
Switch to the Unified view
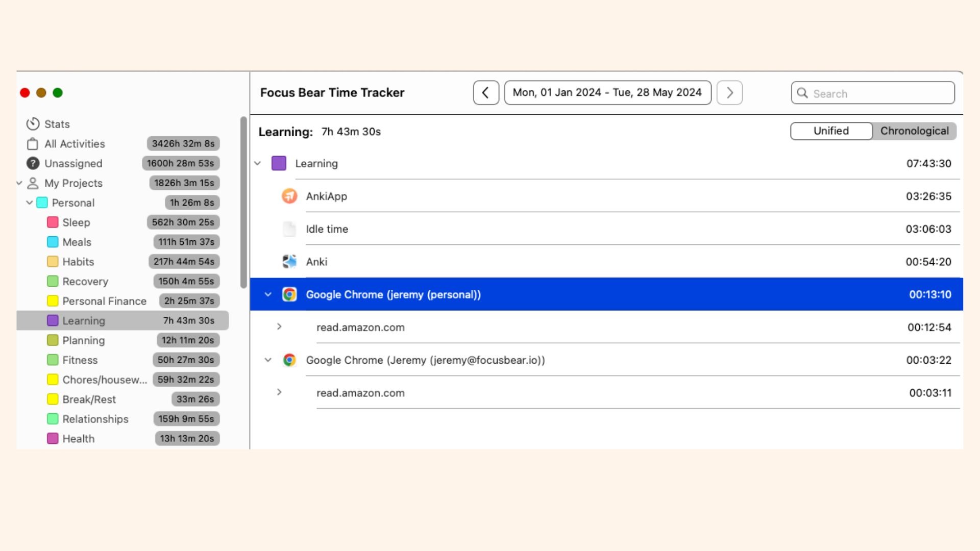coord(831,131)
